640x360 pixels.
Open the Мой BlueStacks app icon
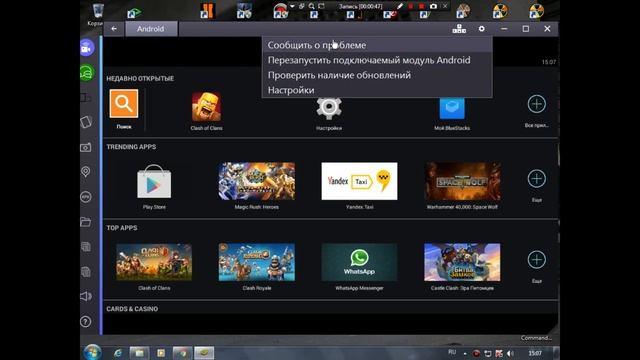(x=452, y=108)
